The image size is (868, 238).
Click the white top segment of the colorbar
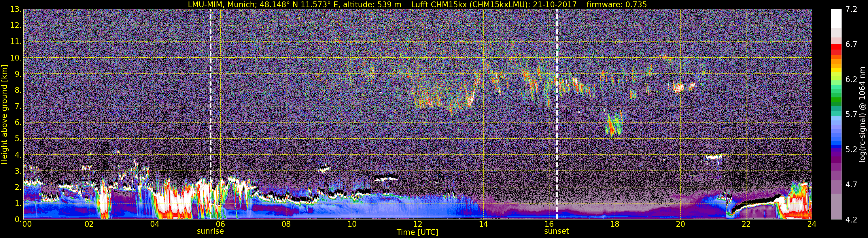coord(836,18)
